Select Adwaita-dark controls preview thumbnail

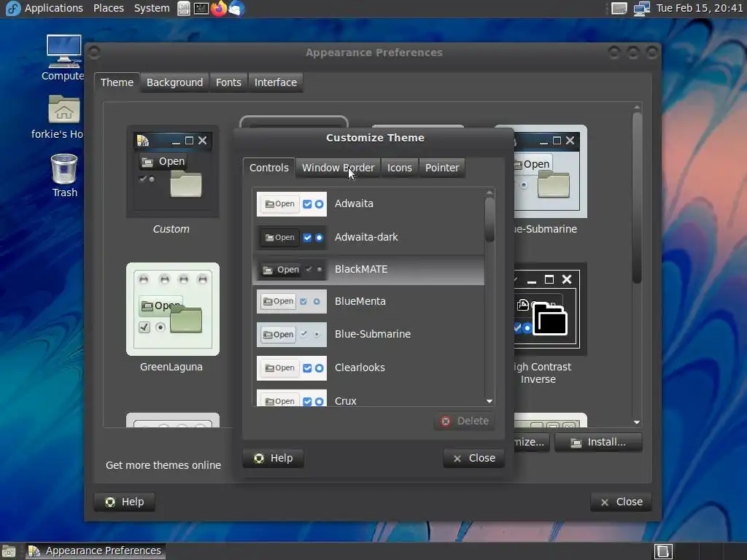click(x=292, y=237)
